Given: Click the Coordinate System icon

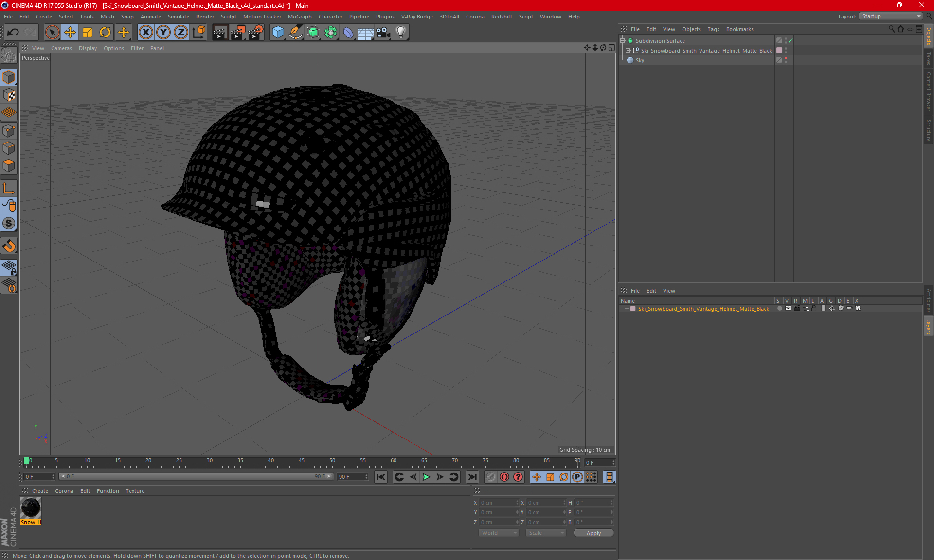Looking at the screenshot, I should click(x=198, y=33).
